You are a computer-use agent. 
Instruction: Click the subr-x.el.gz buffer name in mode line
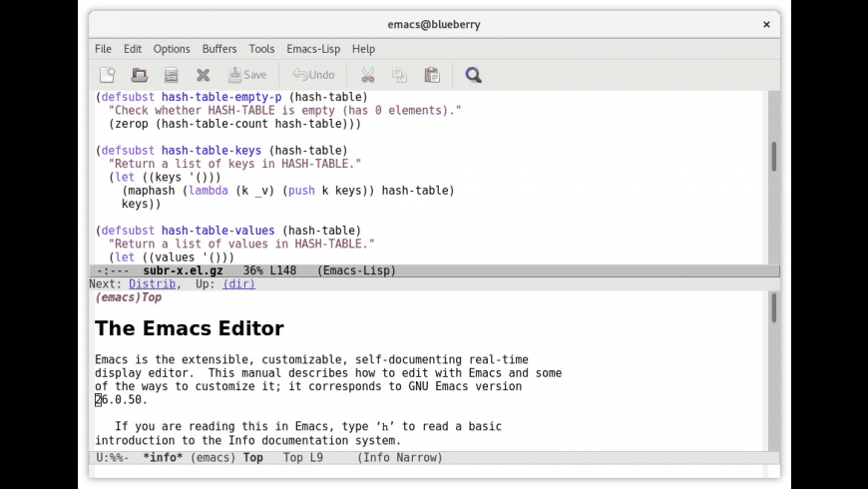(x=184, y=270)
